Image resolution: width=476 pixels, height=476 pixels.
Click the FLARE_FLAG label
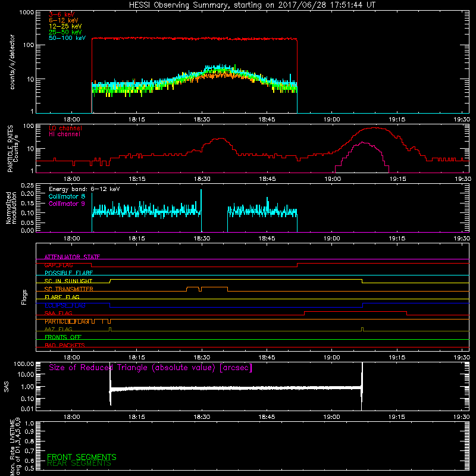[x=62, y=297]
